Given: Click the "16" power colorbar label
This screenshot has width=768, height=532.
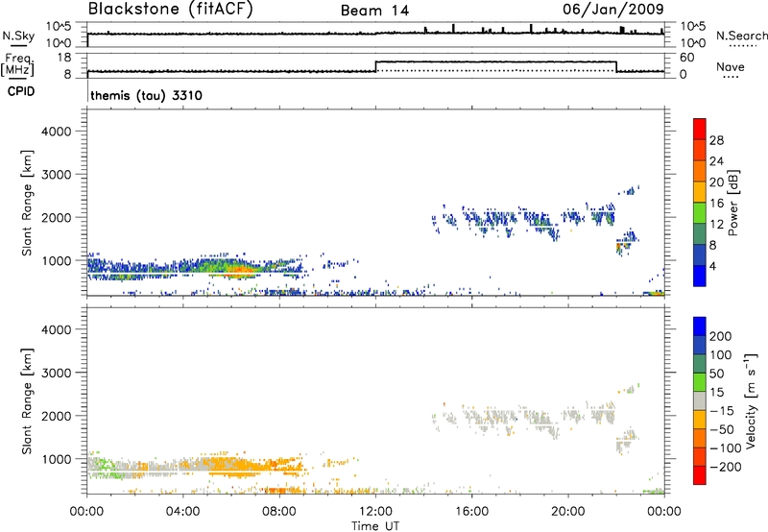Looking at the screenshot, I should [x=716, y=204].
